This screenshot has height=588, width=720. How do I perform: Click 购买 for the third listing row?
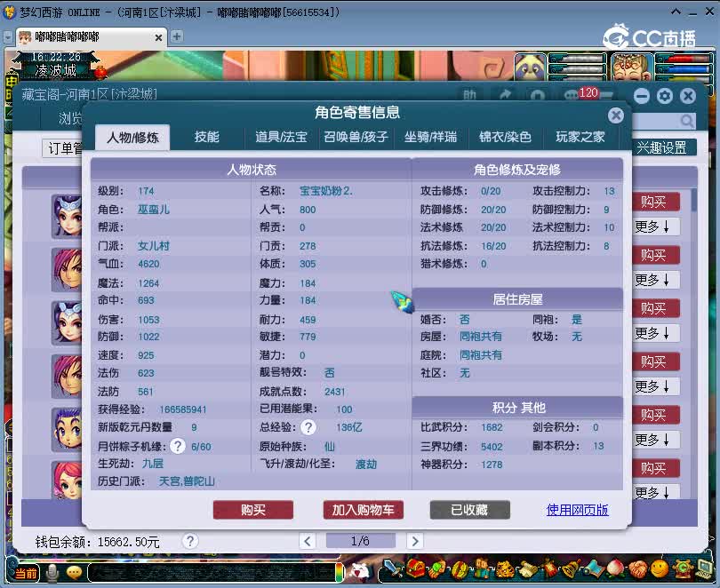click(656, 308)
